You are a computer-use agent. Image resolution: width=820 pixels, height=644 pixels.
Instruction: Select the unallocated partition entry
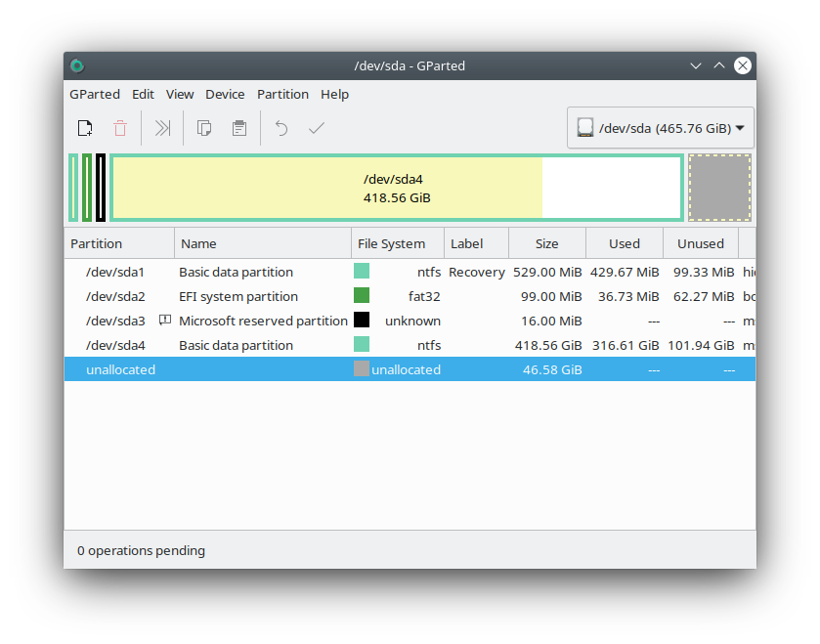click(410, 369)
